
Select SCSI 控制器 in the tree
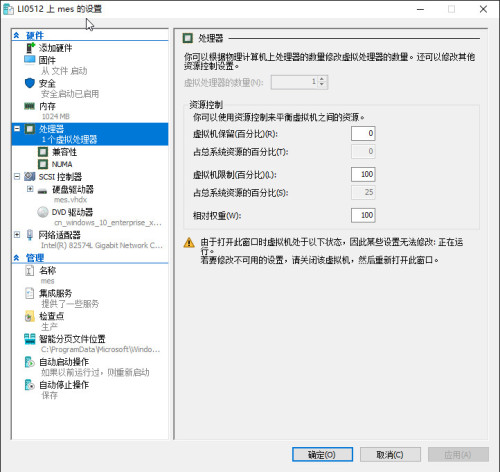[x=60, y=177]
